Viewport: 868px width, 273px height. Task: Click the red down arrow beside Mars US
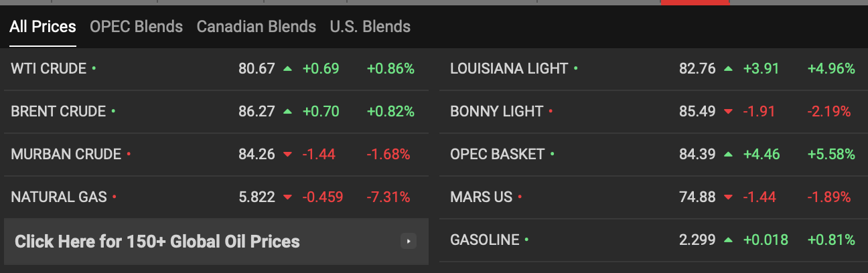728,197
